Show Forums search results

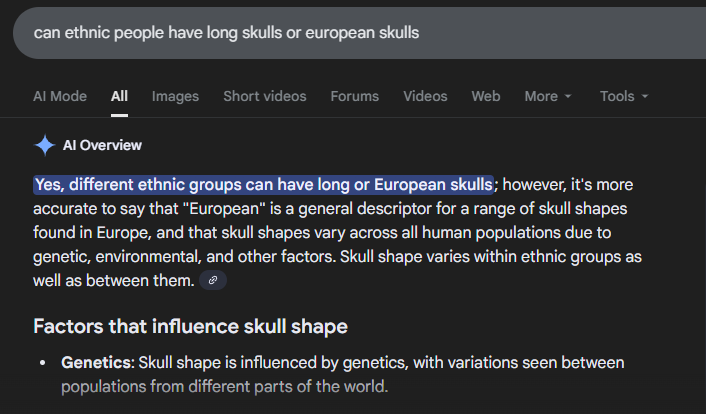click(x=355, y=96)
